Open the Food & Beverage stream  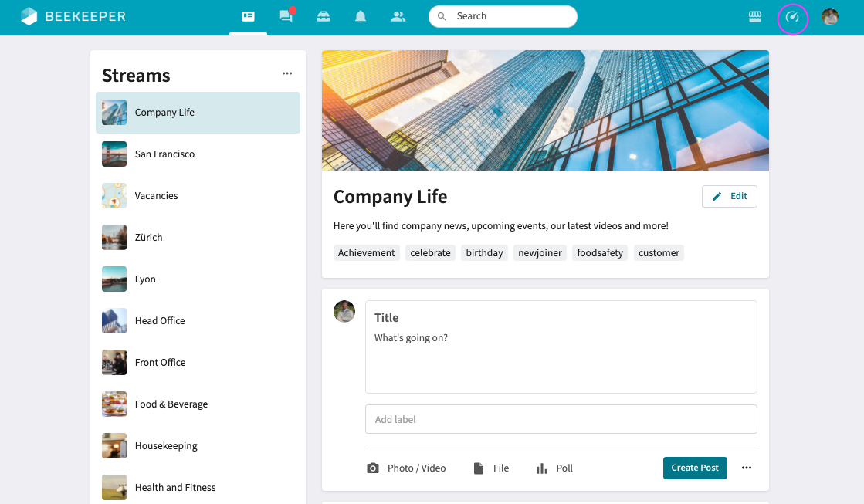coord(171,404)
